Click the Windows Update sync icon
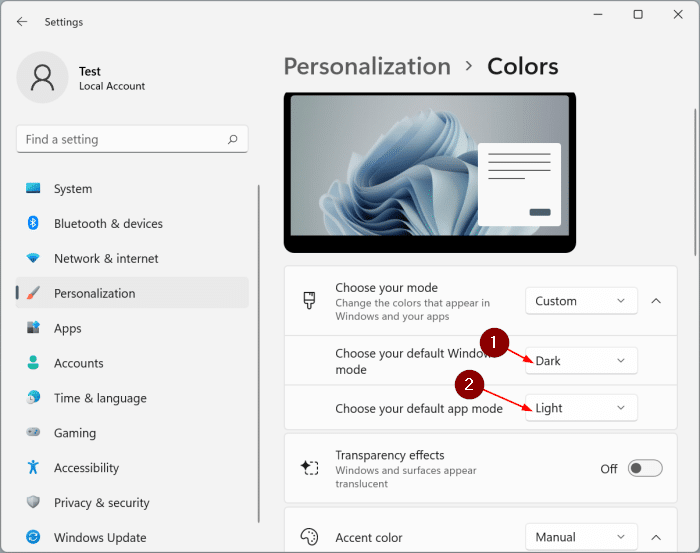 (33, 536)
